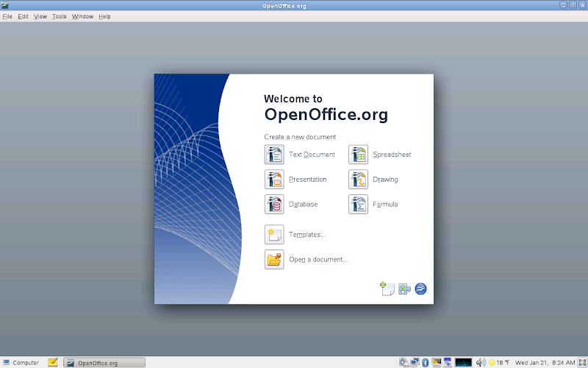
Task: Open the weather applet showing 18 °F
Action: 499,362
